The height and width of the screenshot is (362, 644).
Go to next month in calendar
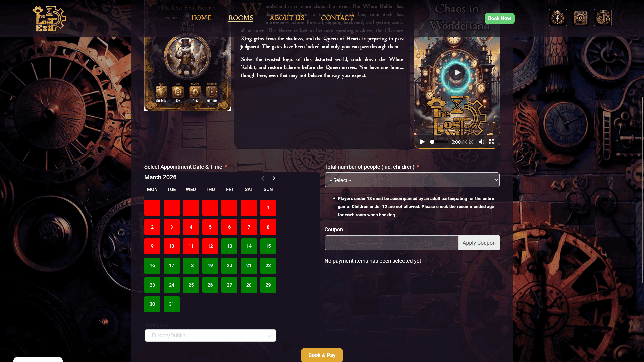274,178
